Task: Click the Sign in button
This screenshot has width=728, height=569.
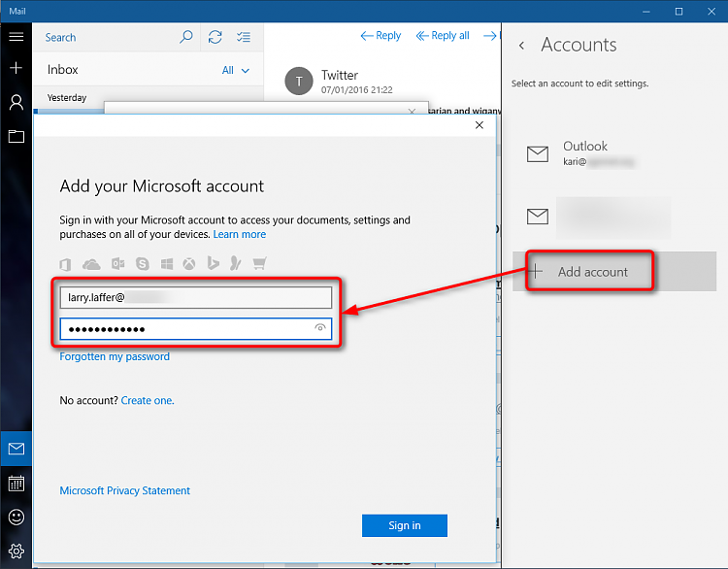Action: pyautogui.click(x=405, y=525)
